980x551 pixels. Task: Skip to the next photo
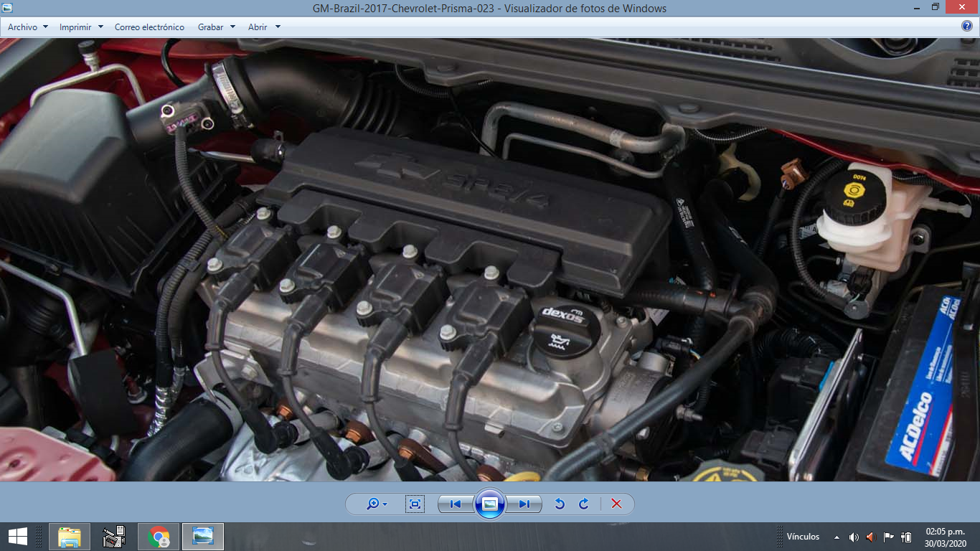coord(524,504)
